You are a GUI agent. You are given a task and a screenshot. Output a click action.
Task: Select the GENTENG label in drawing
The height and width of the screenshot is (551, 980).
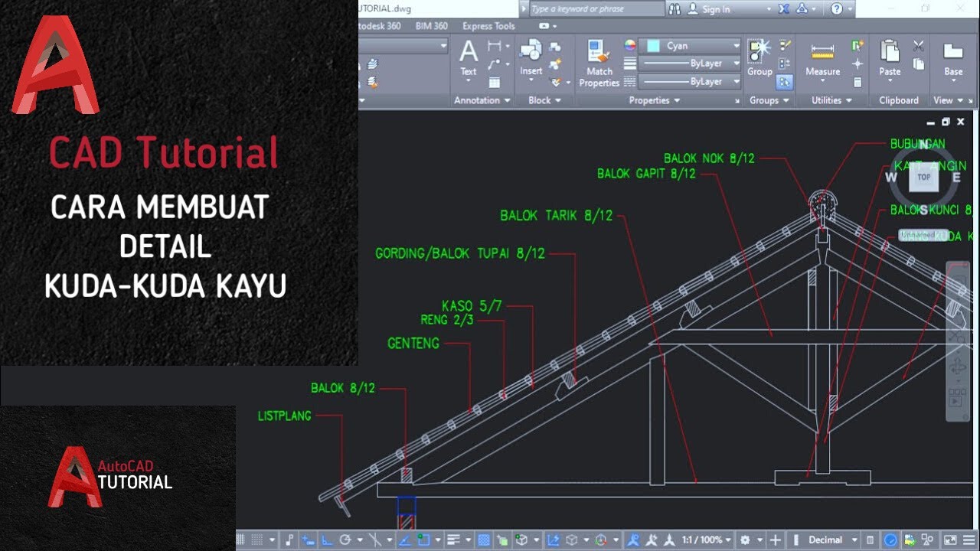click(413, 344)
